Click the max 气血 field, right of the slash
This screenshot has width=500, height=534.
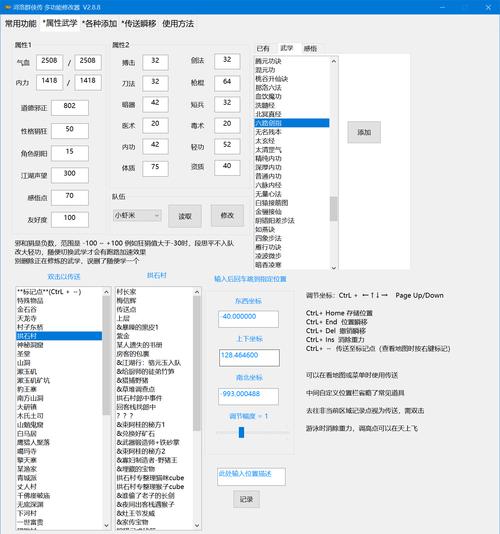tap(88, 62)
